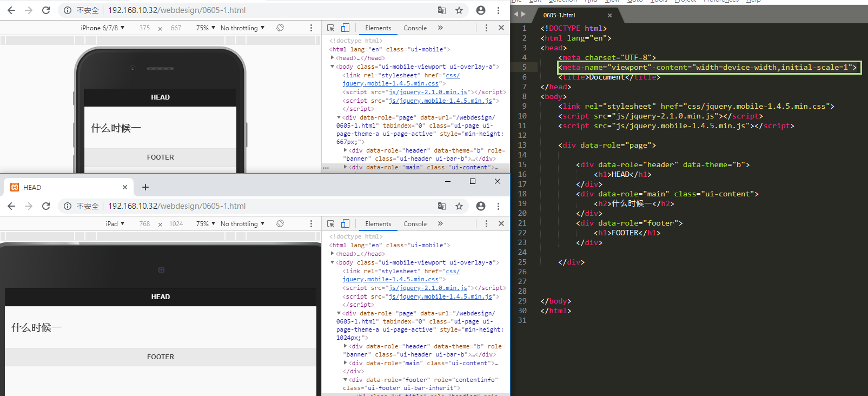Screen dimensions: 868x396
Task: Toggle device toolbar in the iPhone window DevTools
Action: (346, 28)
